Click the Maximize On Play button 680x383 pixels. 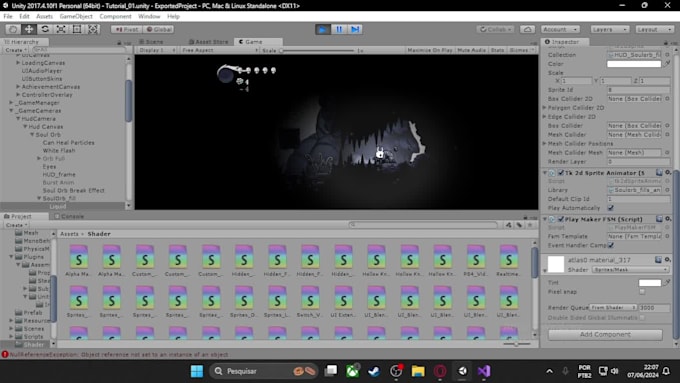point(429,50)
